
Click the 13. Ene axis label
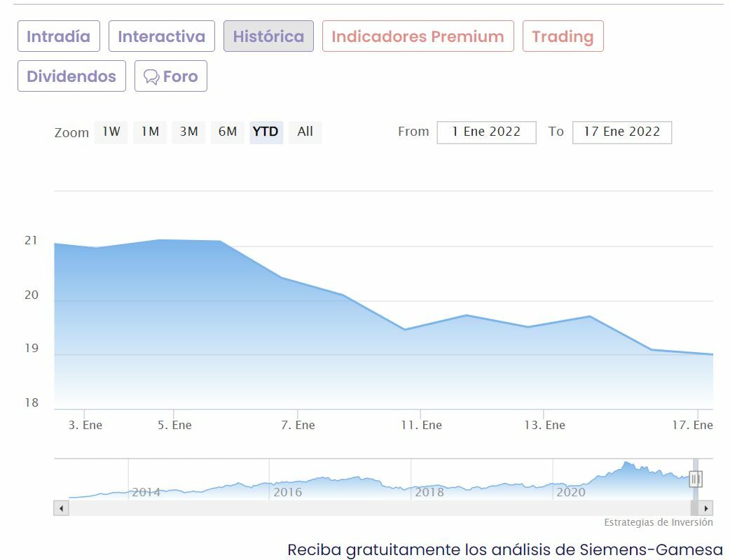pyautogui.click(x=545, y=425)
